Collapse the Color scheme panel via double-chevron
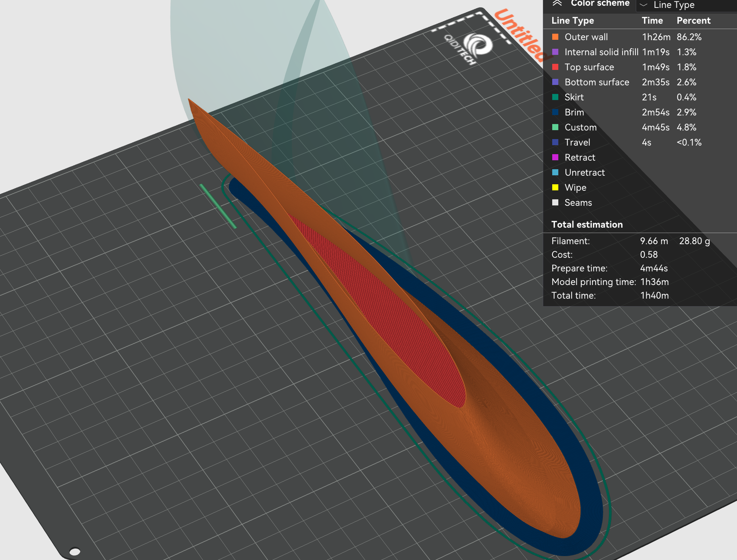 (557, 3)
